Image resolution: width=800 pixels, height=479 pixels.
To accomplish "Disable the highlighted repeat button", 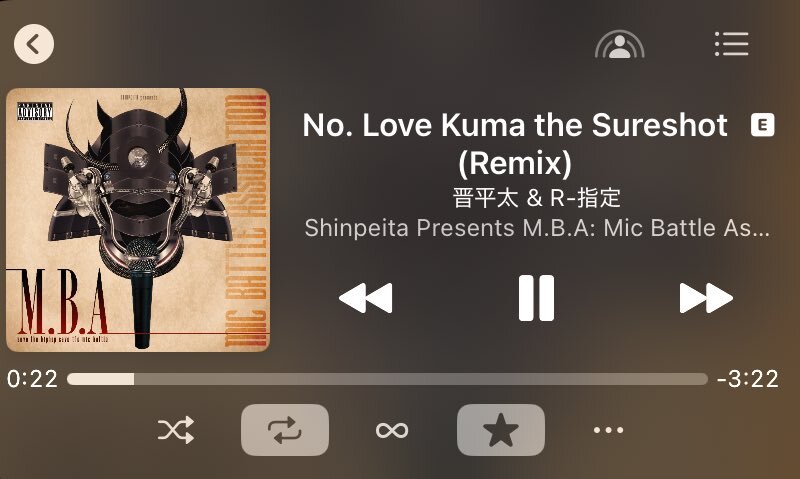I will click(x=285, y=430).
